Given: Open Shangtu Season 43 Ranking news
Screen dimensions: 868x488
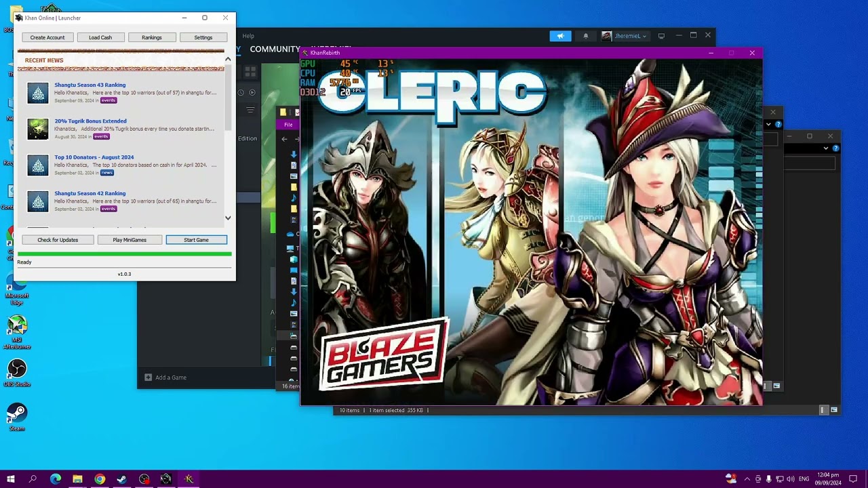Looking at the screenshot, I should (90, 85).
